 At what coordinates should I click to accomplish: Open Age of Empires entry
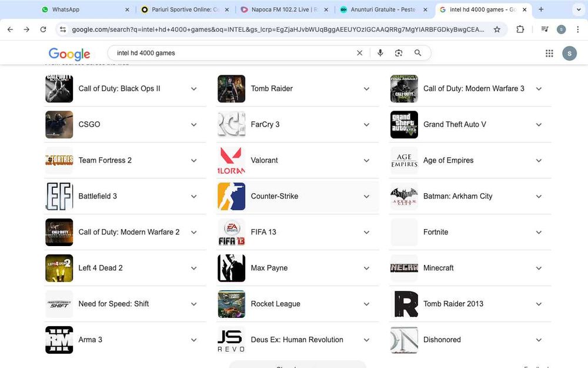pos(470,160)
